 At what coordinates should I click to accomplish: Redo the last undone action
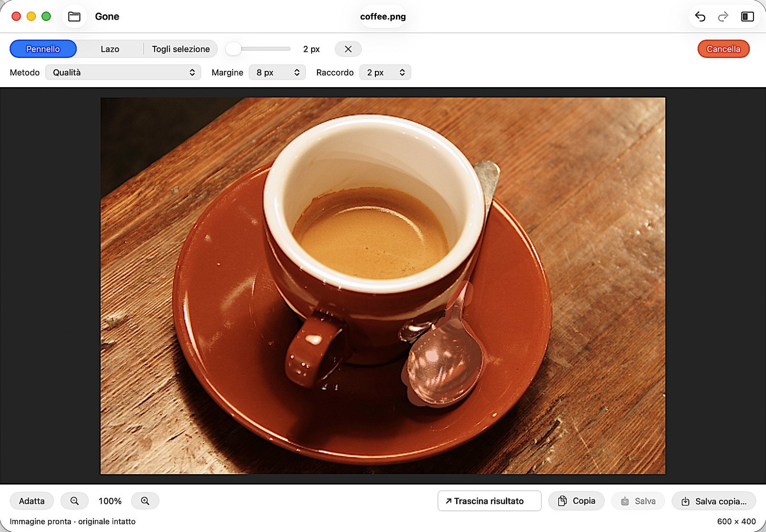(x=723, y=17)
